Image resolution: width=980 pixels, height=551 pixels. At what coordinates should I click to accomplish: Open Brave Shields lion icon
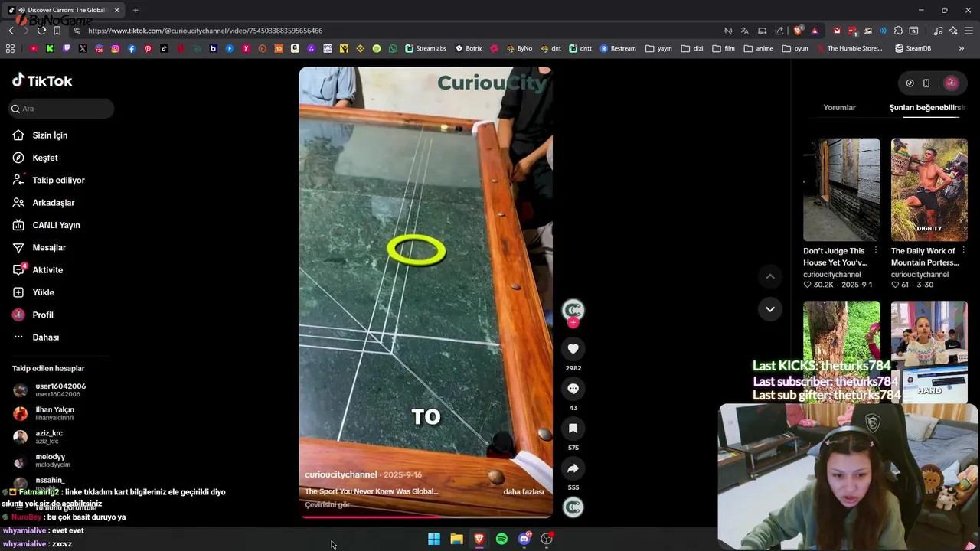coord(798,31)
